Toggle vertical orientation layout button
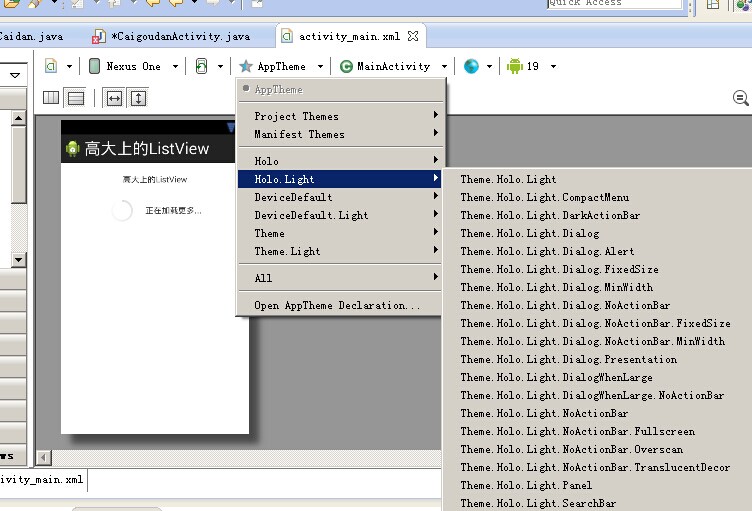 [x=75, y=98]
